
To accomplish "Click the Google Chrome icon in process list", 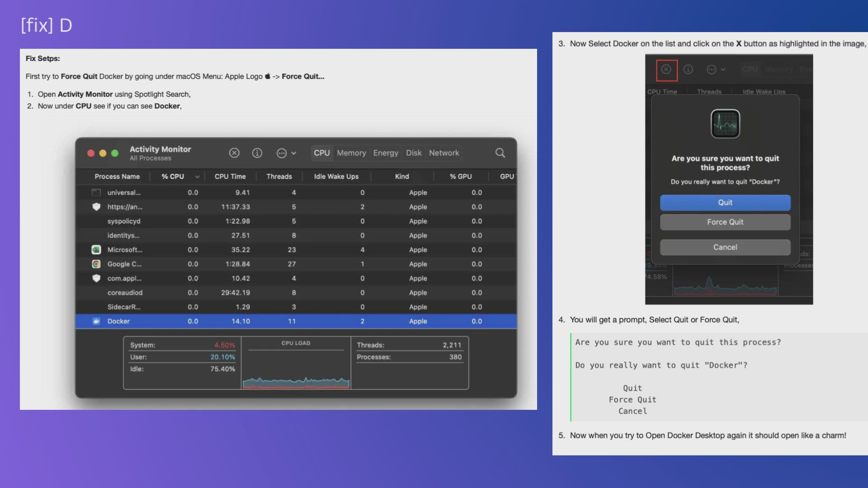I will coord(96,264).
